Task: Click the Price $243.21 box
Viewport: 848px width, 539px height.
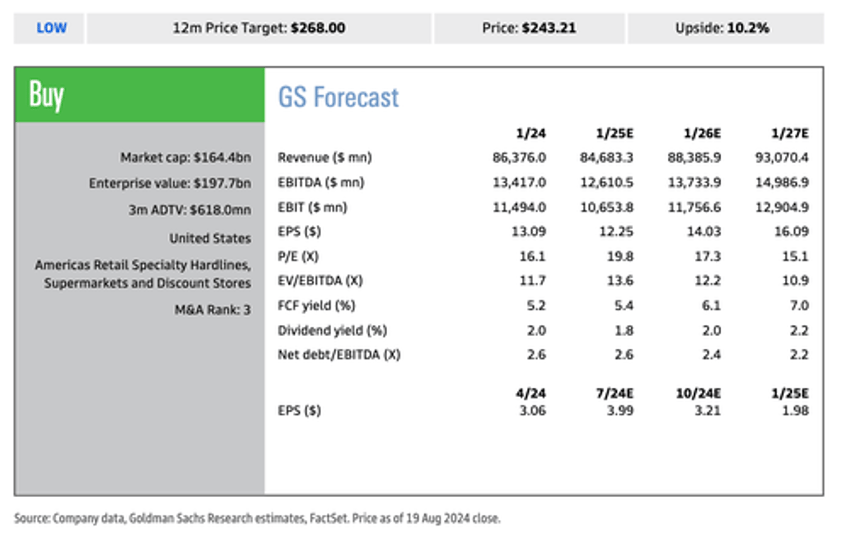Action: tap(529, 28)
